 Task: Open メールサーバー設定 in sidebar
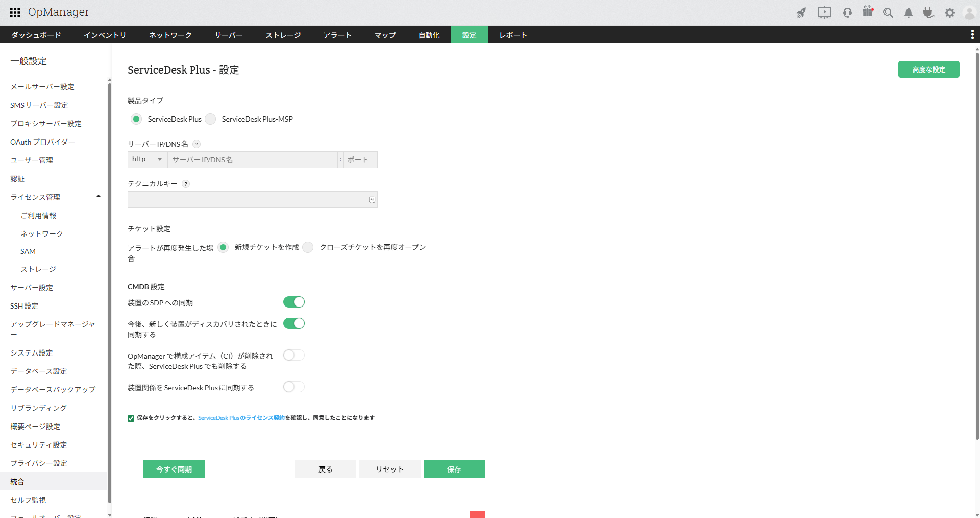(42, 87)
